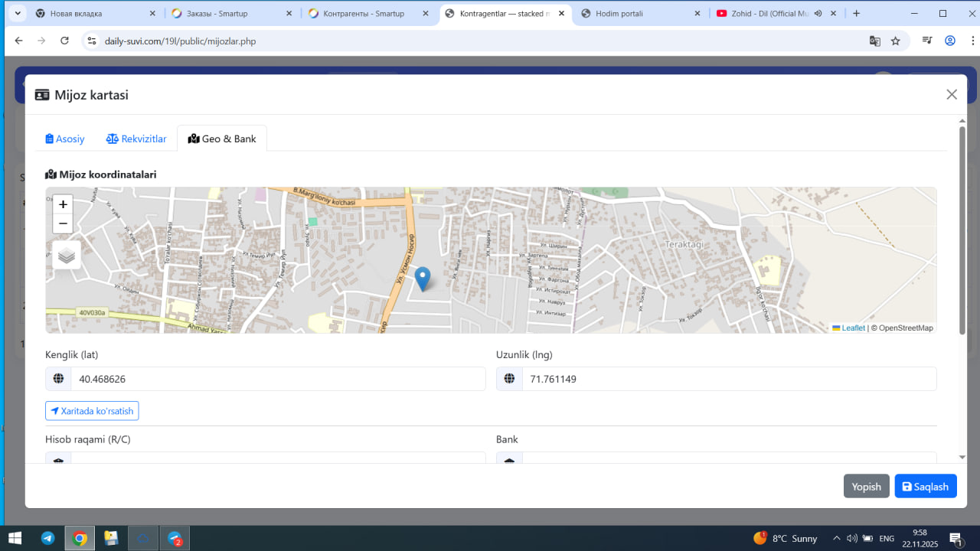
Task: Click the Yopish button
Action: pos(867,487)
